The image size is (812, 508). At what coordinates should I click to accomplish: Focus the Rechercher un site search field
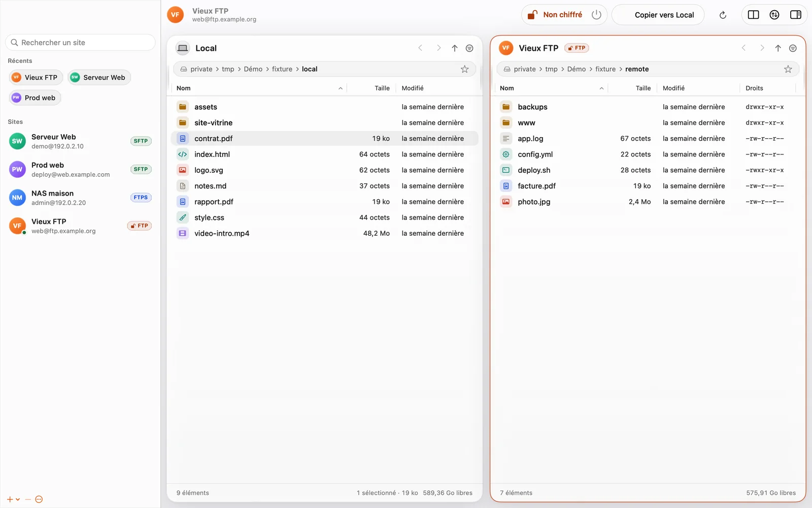click(x=80, y=43)
